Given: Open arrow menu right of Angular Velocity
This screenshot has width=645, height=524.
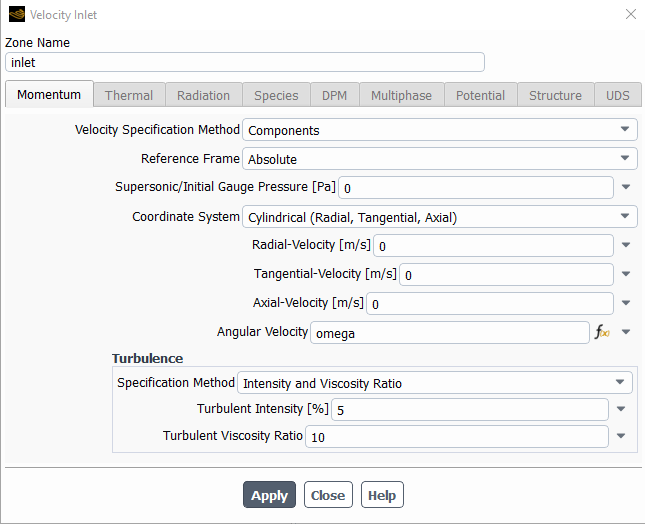Looking at the screenshot, I should click(x=626, y=332).
